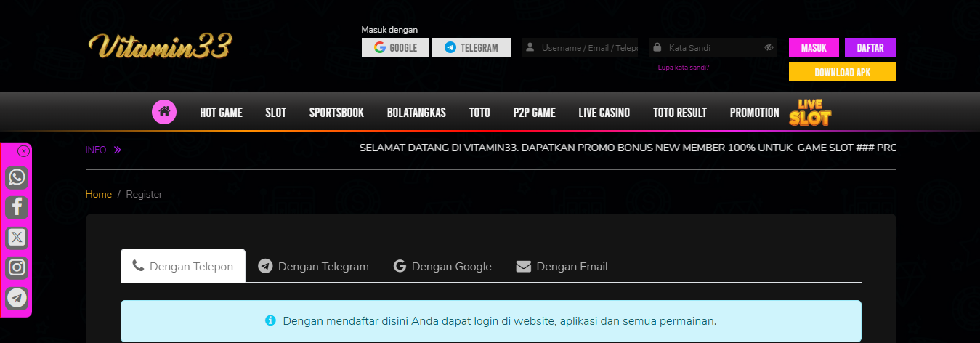This screenshot has width=980, height=343.
Task: Open Telegram from the social sidebar
Action: [17, 297]
